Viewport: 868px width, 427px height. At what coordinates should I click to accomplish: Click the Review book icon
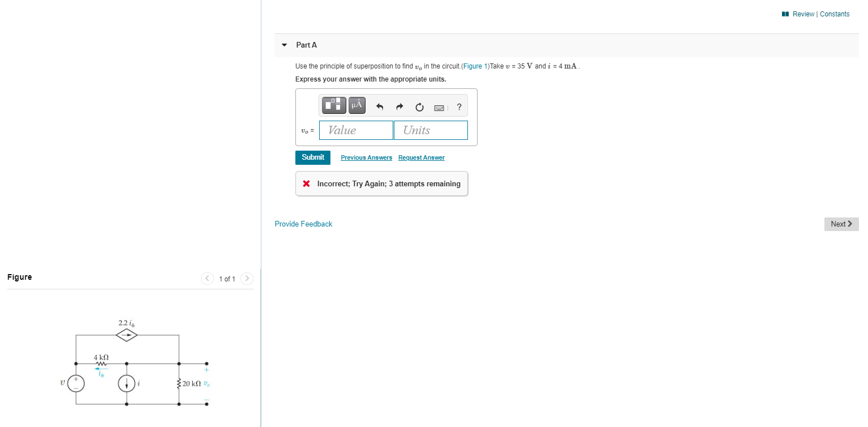(787, 14)
